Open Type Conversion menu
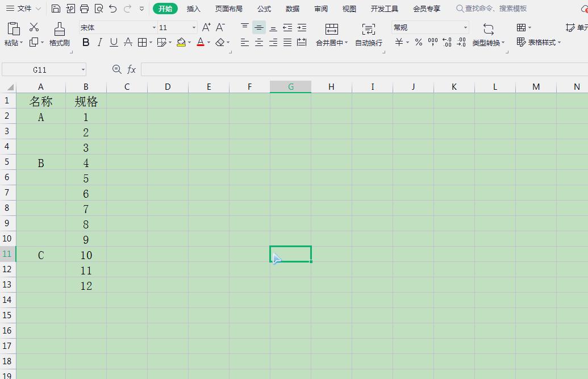 tap(488, 35)
